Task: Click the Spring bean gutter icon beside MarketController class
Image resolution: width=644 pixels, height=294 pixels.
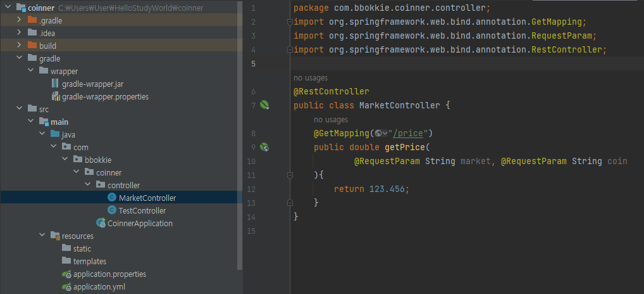Action: click(x=264, y=105)
